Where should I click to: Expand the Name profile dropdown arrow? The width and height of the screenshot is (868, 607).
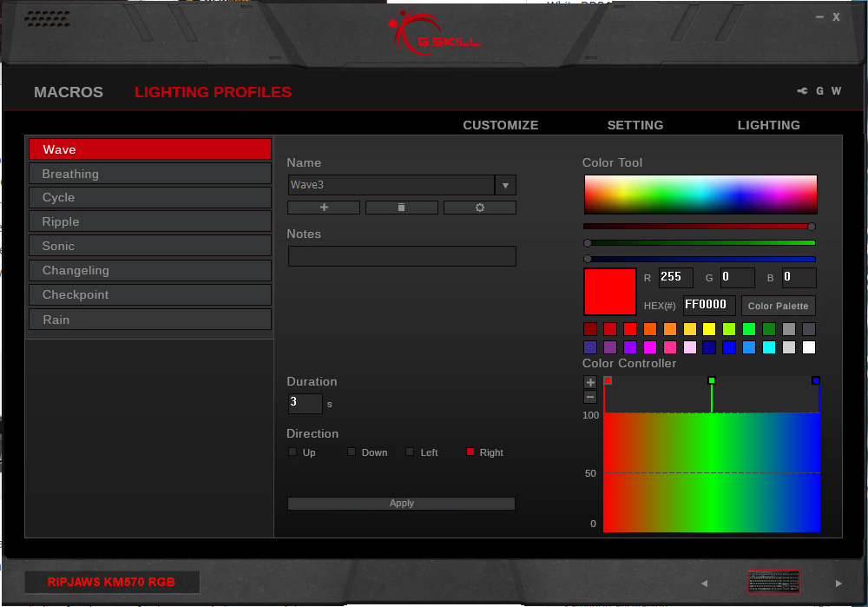point(505,185)
